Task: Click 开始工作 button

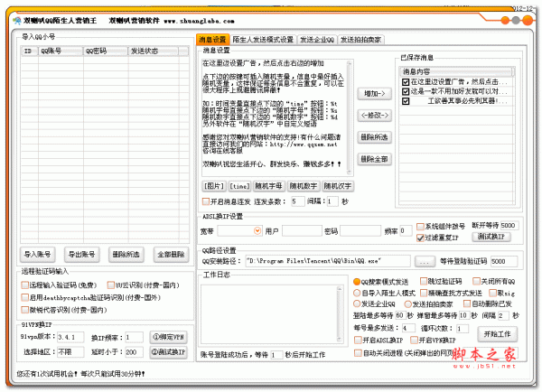Action: 498,334
